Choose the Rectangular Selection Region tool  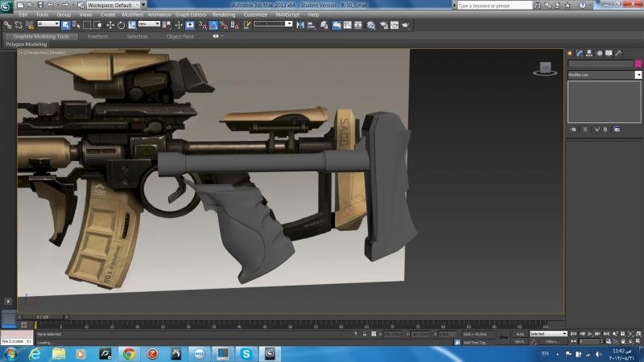87,25
